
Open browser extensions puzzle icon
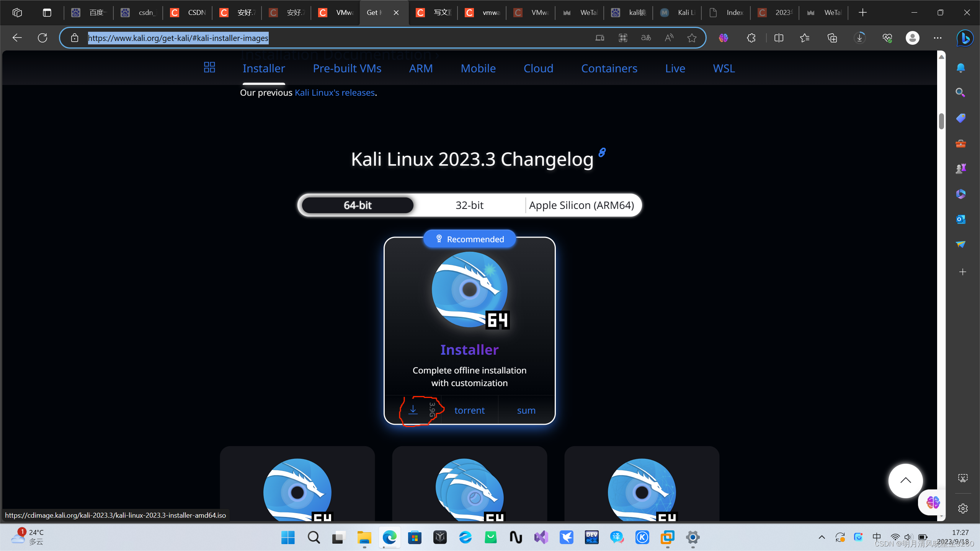point(751,37)
